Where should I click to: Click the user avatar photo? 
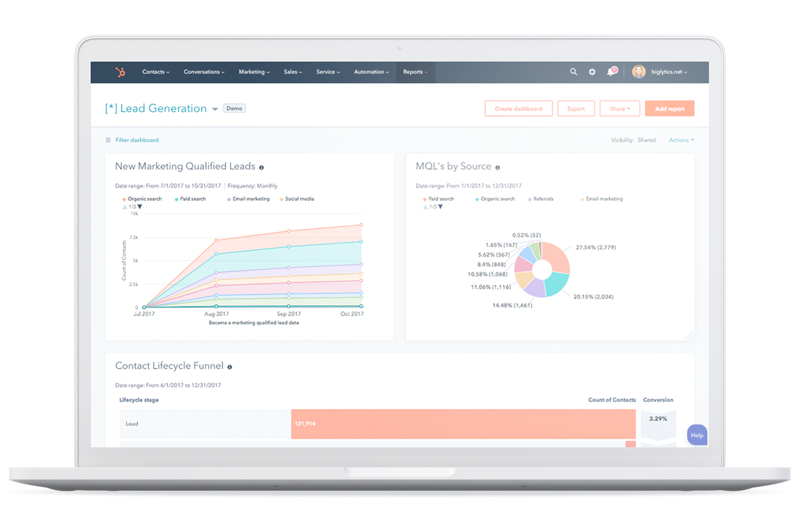point(639,72)
